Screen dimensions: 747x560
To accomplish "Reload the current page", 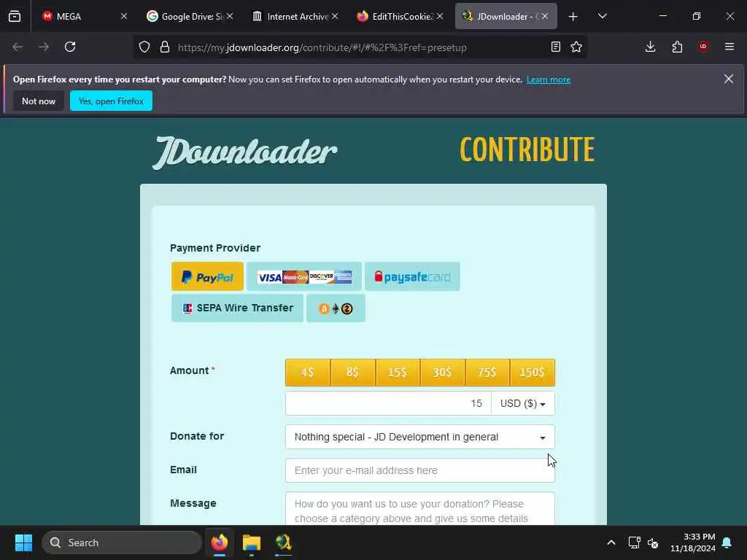I will (70, 47).
